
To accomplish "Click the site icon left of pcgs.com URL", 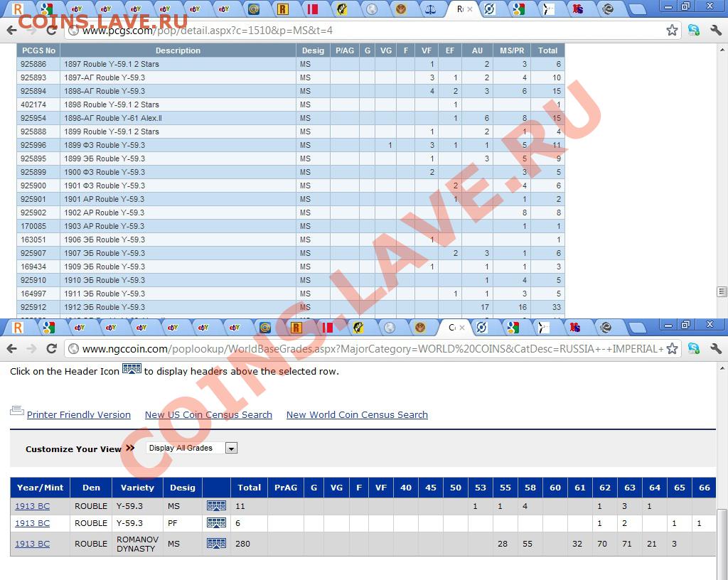I will (x=73, y=31).
